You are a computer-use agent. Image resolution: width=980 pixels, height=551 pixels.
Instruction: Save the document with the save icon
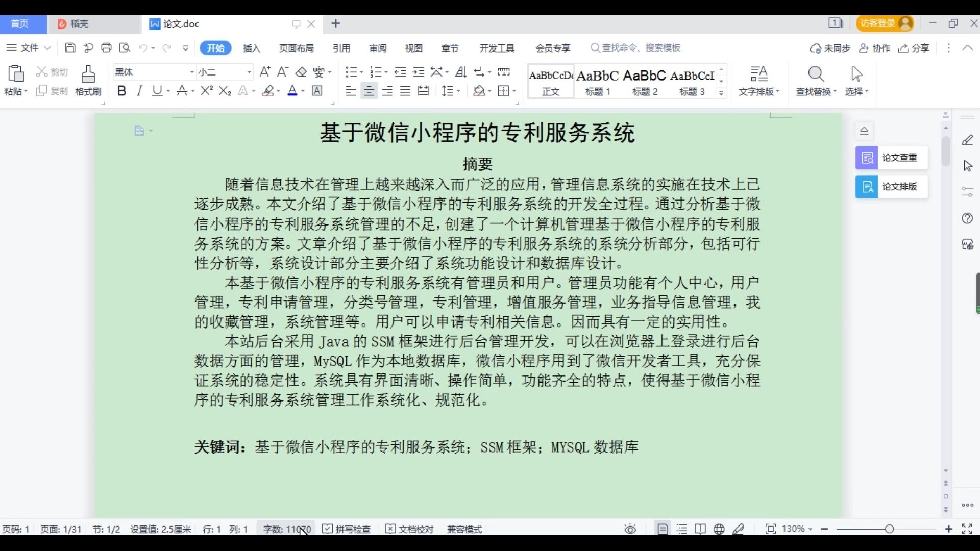tap(70, 47)
